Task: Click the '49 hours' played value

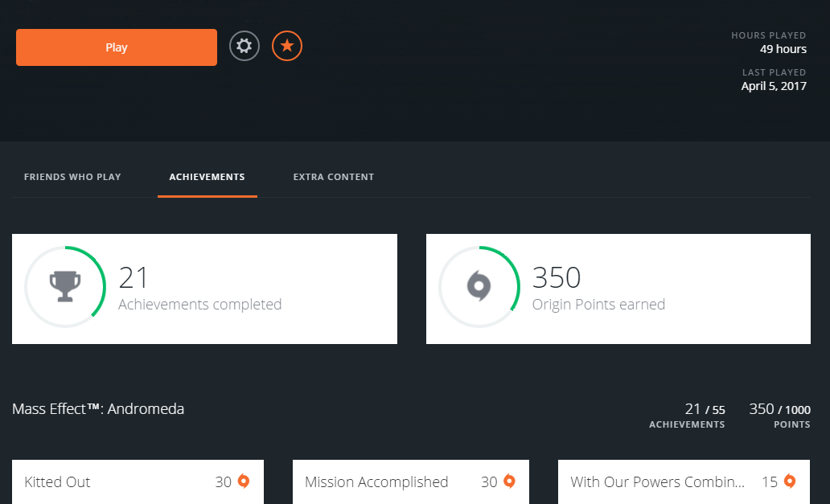Action: (x=783, y=49)
